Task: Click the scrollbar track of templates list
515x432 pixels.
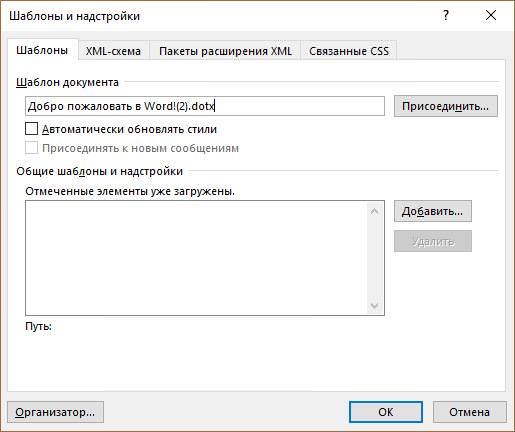Action: 374,258
